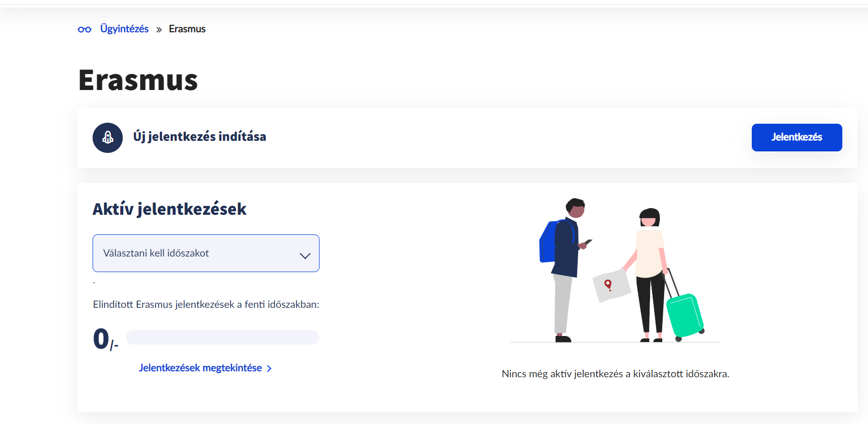
Task: Open the Jelentkezések megtekintése link
Action: [x=200, y=368]
